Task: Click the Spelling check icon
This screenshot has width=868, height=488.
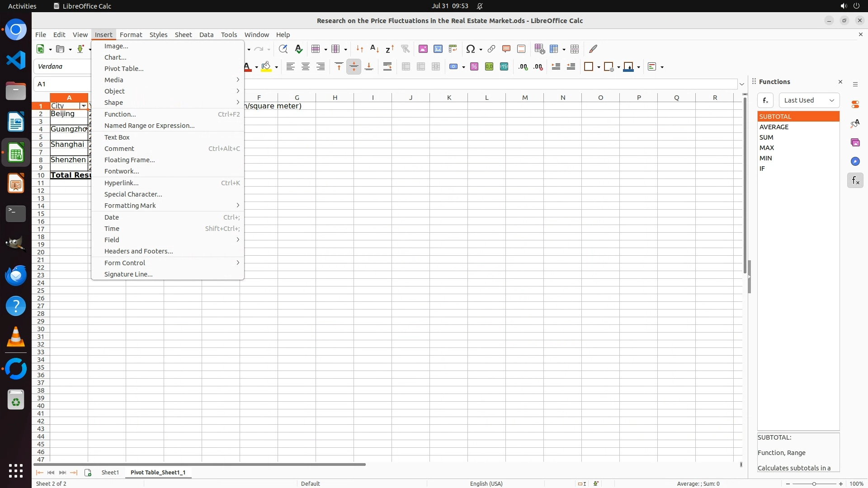Action: [298, 49]
